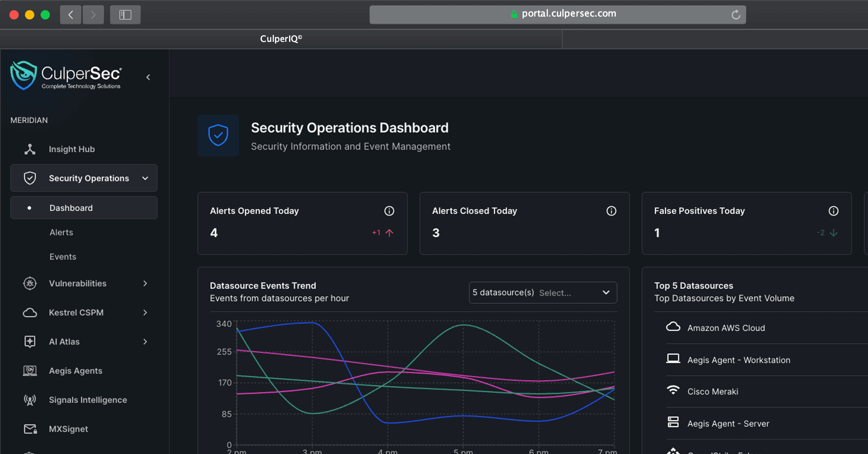Click the Aegis Agents monitor icon
The width and height of the screenshot is (868, 454).
(30, 371)
